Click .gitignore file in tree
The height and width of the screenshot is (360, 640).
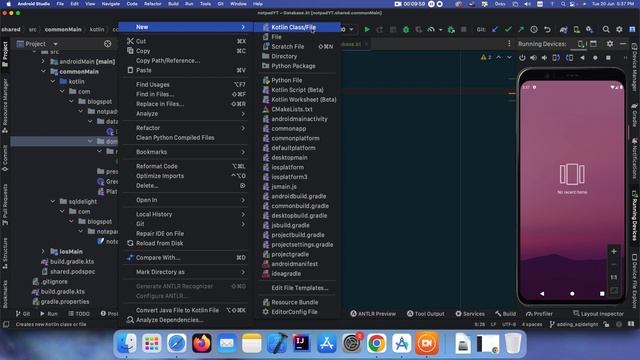[50, 282]
